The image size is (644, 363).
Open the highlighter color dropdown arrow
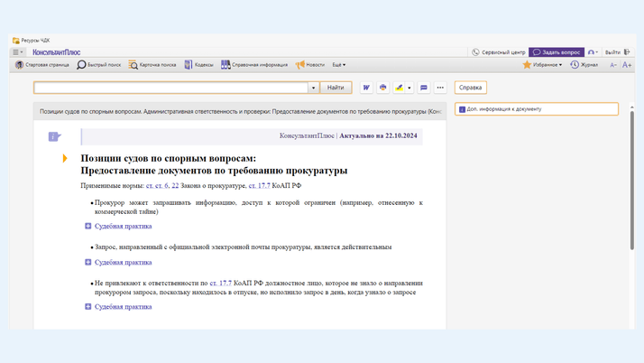coord(409,88)
